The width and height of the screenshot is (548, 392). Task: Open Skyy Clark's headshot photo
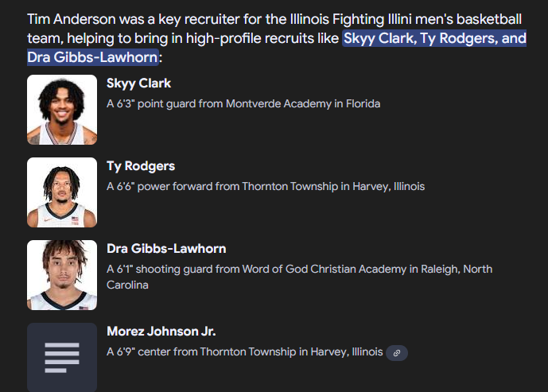pos(62,110)
